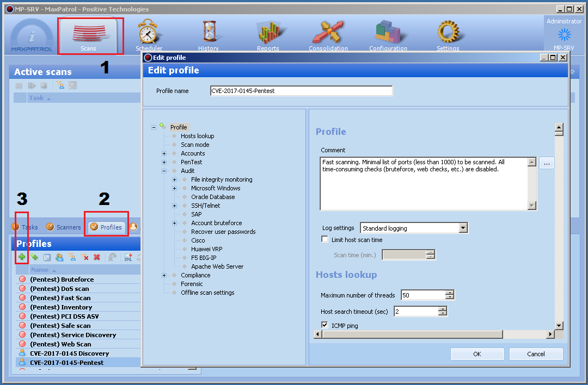The image size is (588, 385).
Task: Switch to the Scanners tab
Action: coord(64,227)
